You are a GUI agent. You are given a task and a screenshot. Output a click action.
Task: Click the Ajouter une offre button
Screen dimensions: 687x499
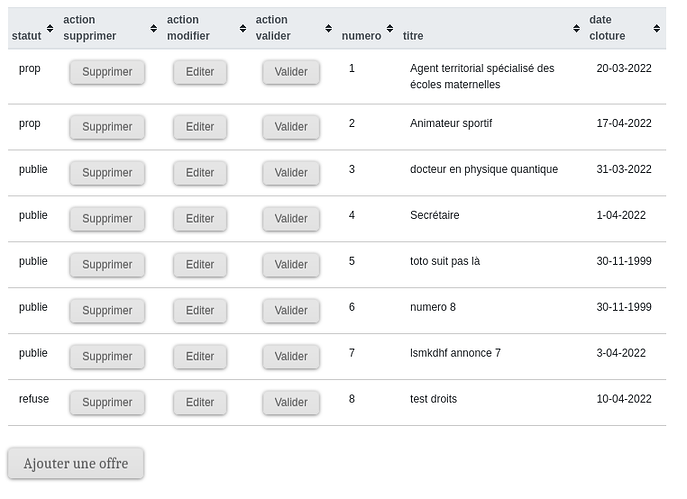[76, 464]
